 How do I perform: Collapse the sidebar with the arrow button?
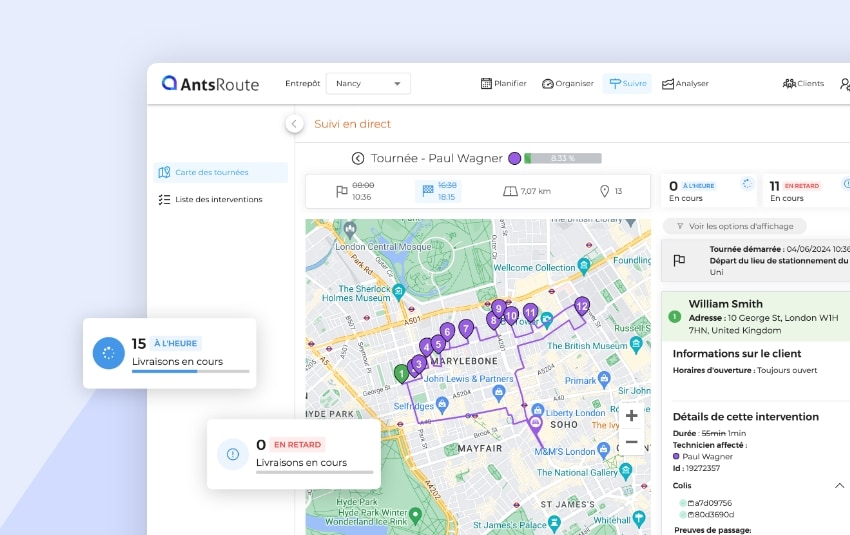294,123
